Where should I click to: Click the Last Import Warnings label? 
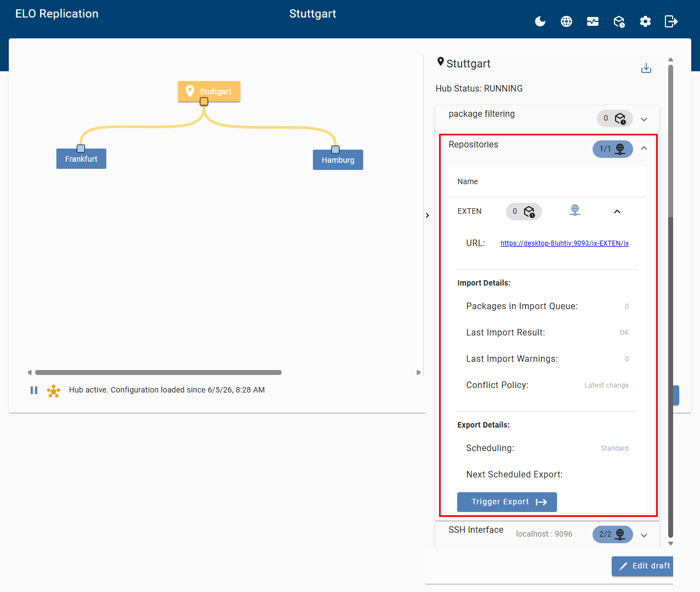pyautogui.click(x=512, y=359)
